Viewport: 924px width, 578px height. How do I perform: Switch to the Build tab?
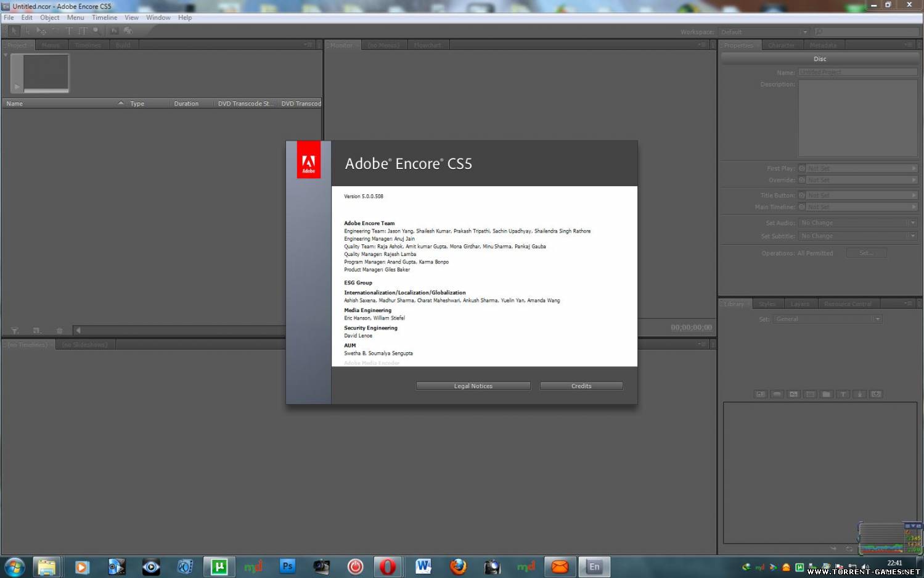coord(123,45)
